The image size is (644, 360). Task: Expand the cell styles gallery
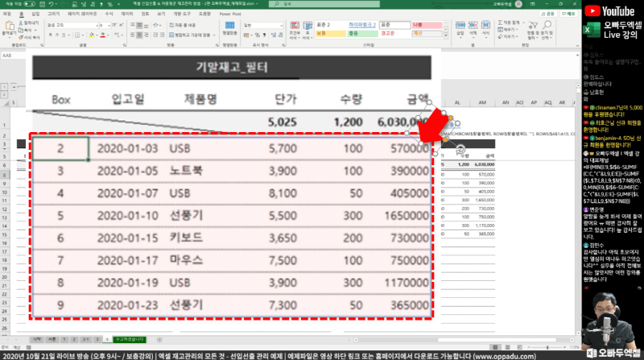446,36
